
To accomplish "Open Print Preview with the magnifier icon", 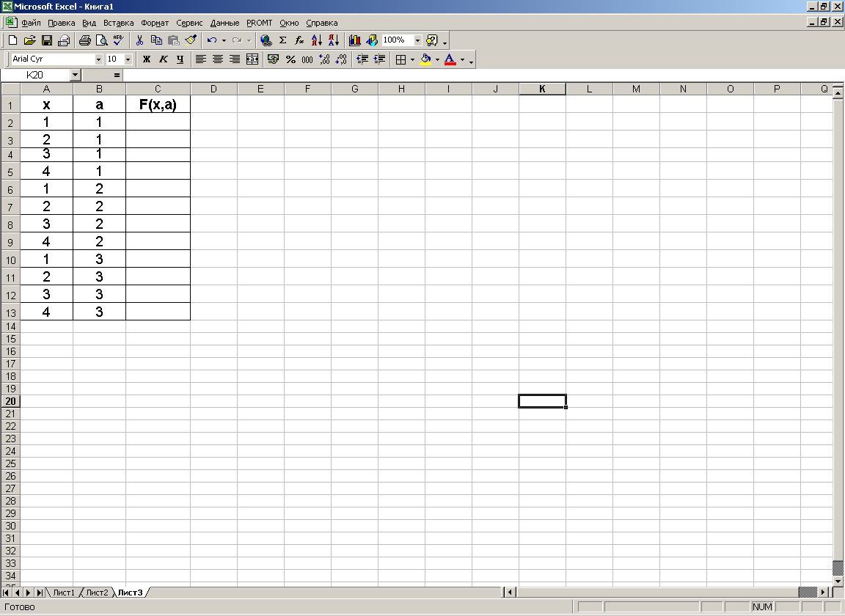I will pos(101,40).
